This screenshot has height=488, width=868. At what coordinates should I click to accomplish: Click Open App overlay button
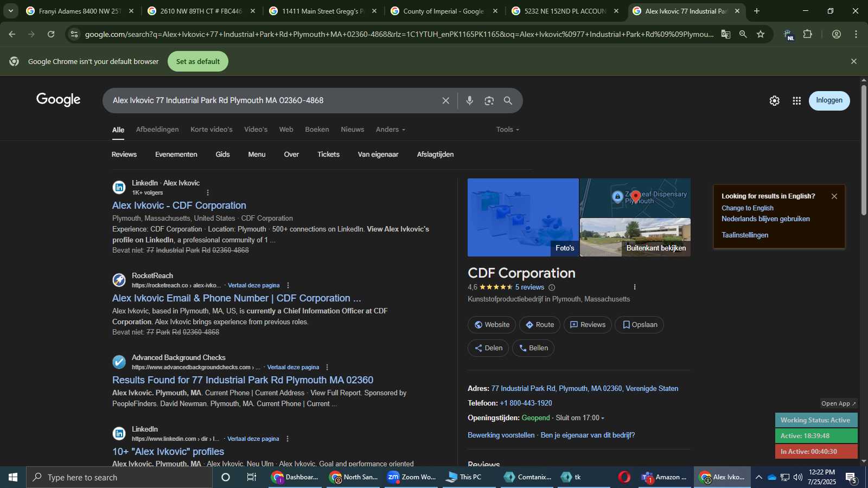coord(838,403)
